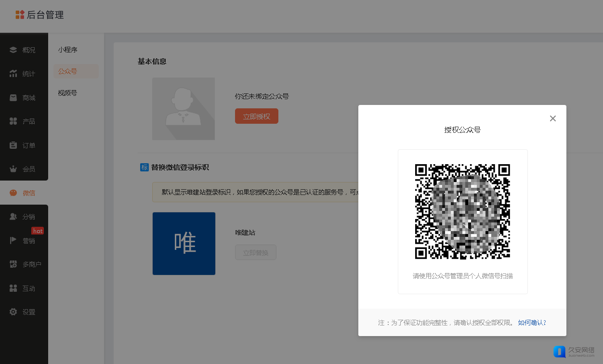603x364 pixels.
Task: Click the 多商户 menu label text
Action: coord(32,264)
